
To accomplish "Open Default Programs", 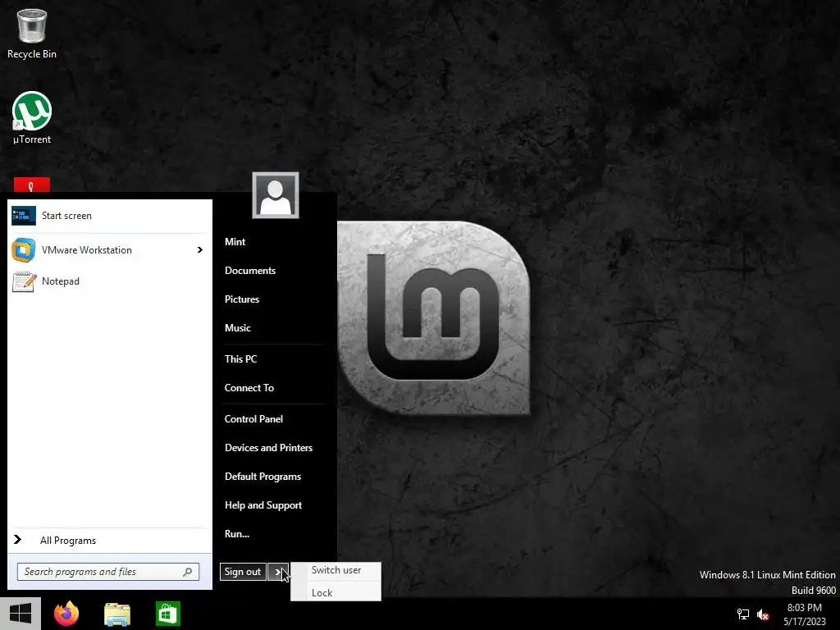I will (263, 477).
